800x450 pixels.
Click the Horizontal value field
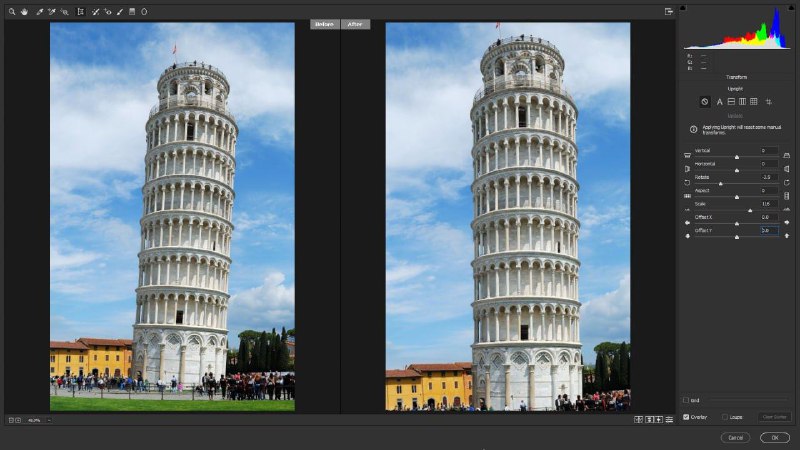coord(769,164)
